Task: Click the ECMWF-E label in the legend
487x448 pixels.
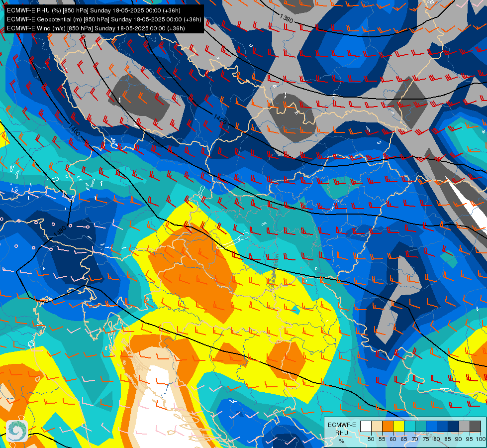Action: pyautogui.click(x=342, y=425)
